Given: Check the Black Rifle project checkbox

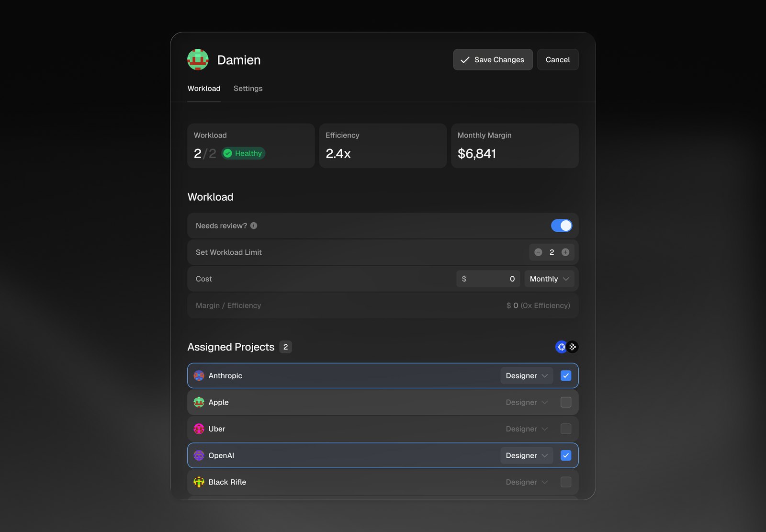Looking at the screenshot, I should [x=566, y=482].
